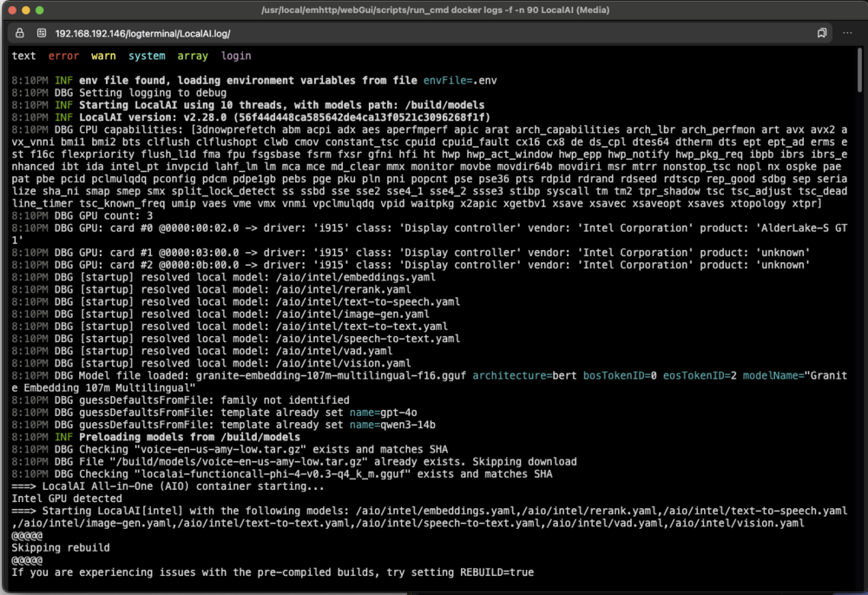Click the 'Setting logging to debug' line
868x595 pixels.
pos(119,93)
